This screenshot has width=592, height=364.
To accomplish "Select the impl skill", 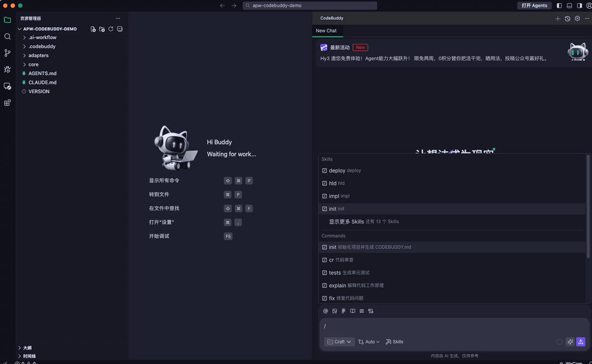I will tap(452, 196).
